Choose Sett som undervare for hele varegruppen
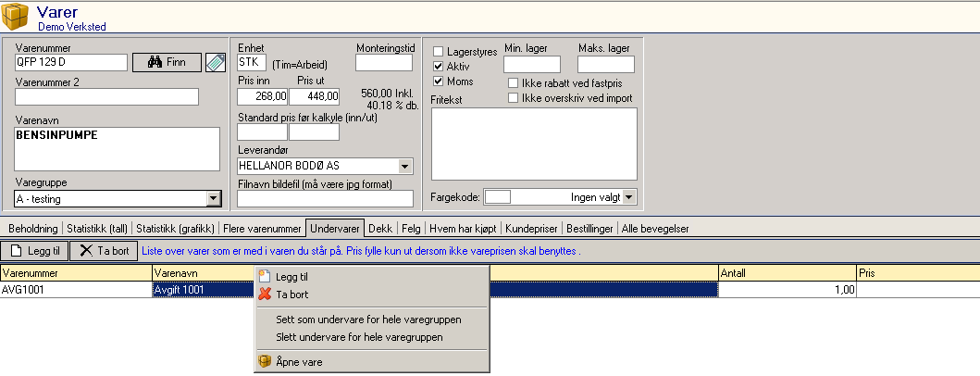980x376 pixels. (371, 320)
